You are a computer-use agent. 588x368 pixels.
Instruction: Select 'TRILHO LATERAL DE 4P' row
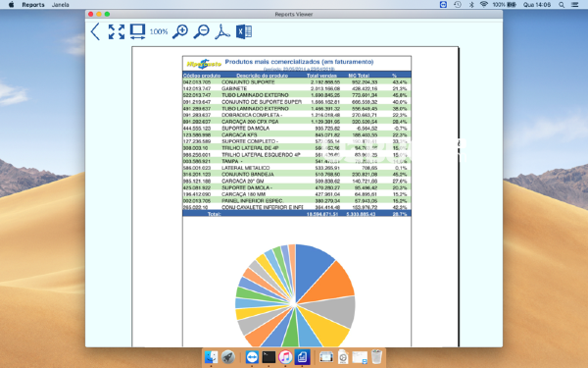(x=297, y=148)
